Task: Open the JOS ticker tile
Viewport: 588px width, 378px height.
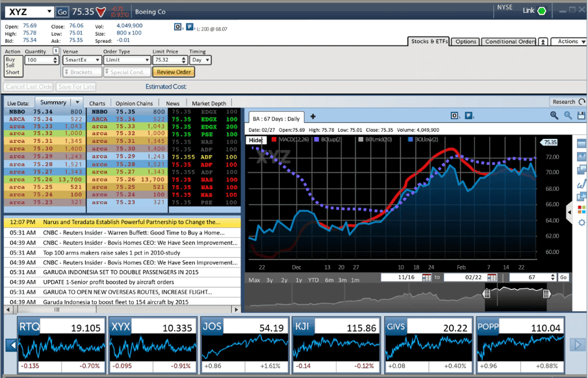Action: pyautogui.click(x=245, y=345)
